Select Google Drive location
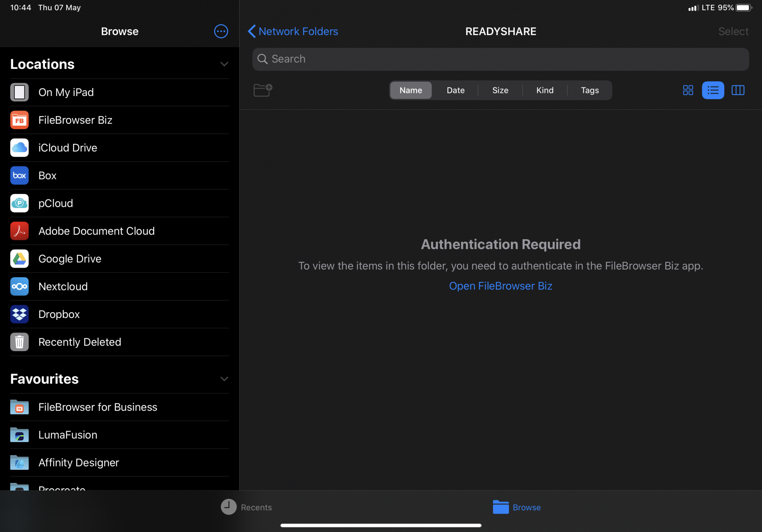 (120, 259)
